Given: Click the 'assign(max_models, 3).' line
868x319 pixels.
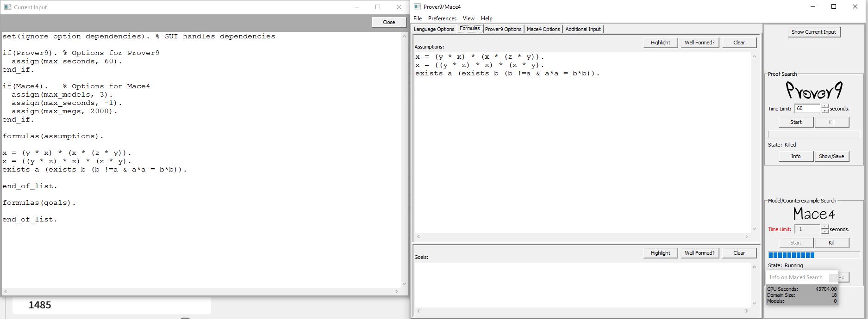Looking at the screenshot, I should [62, 95].
